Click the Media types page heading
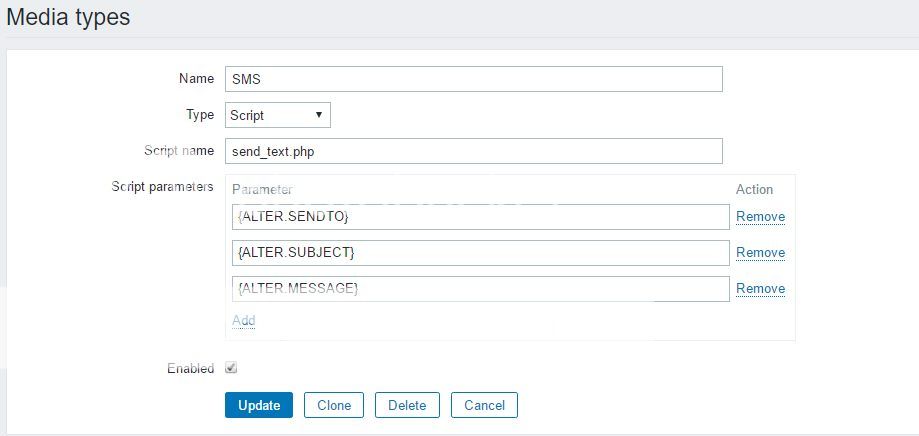919x436 pixels. click(x=68, y=17)
